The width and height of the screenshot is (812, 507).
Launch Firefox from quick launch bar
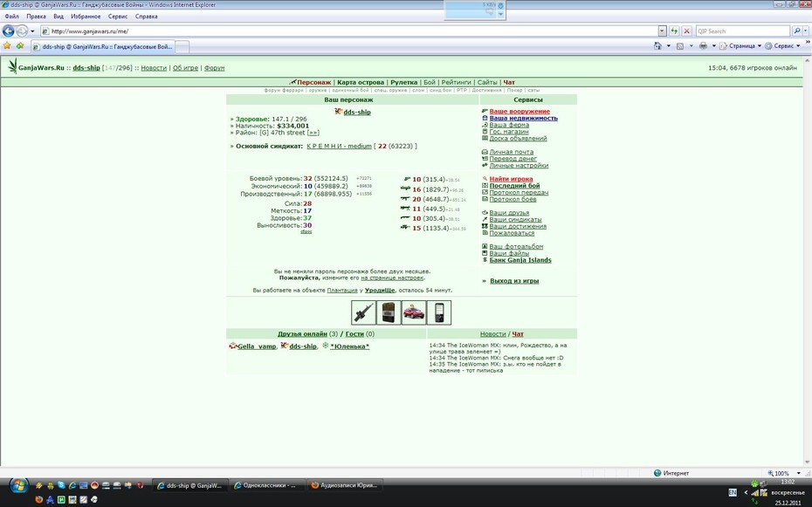tap(38, 499)
